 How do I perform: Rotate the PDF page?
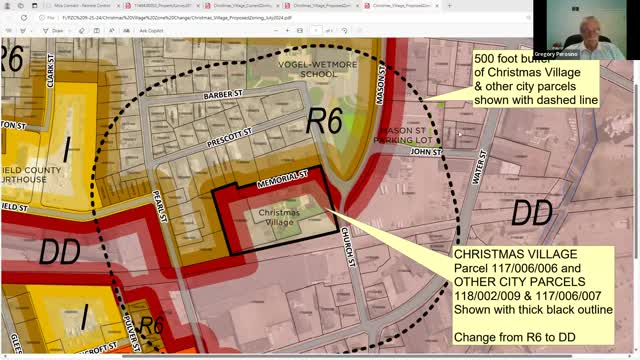click(344, 31)
